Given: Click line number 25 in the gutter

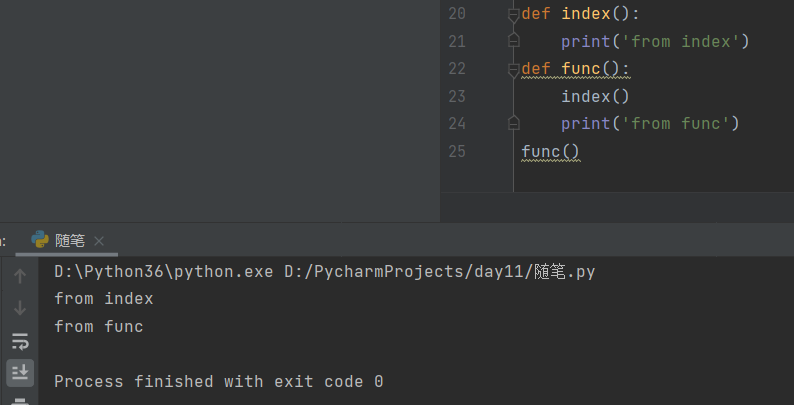Looking at the screenshot, I should pyautogui.click(x=457, y=152).
